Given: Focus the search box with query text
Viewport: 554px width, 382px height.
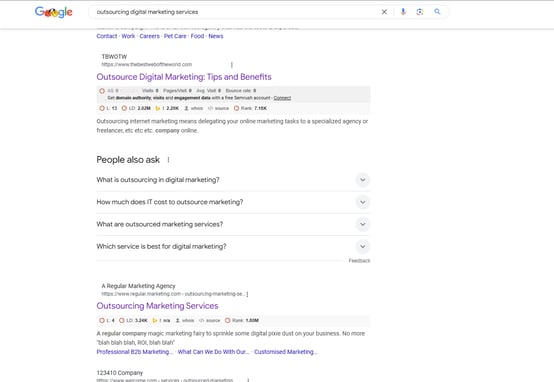Looking at the screenshot, I should pyautogui.click(x=233, y=12).
